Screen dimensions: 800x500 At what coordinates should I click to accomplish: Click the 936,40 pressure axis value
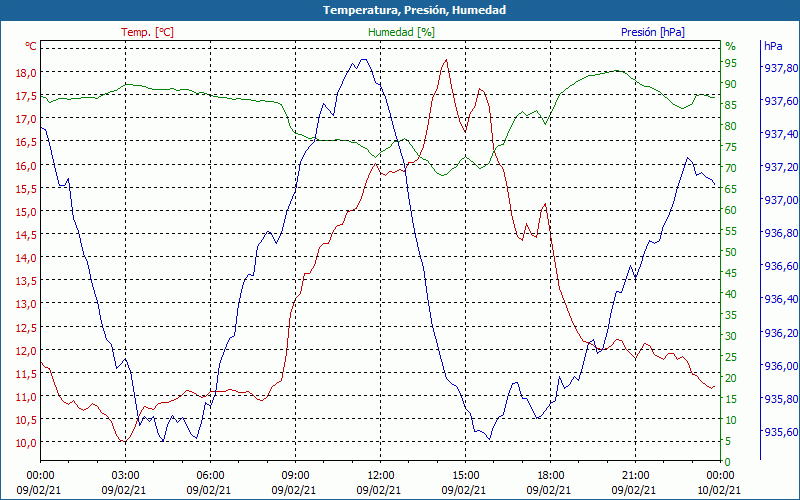pos(781,299)
